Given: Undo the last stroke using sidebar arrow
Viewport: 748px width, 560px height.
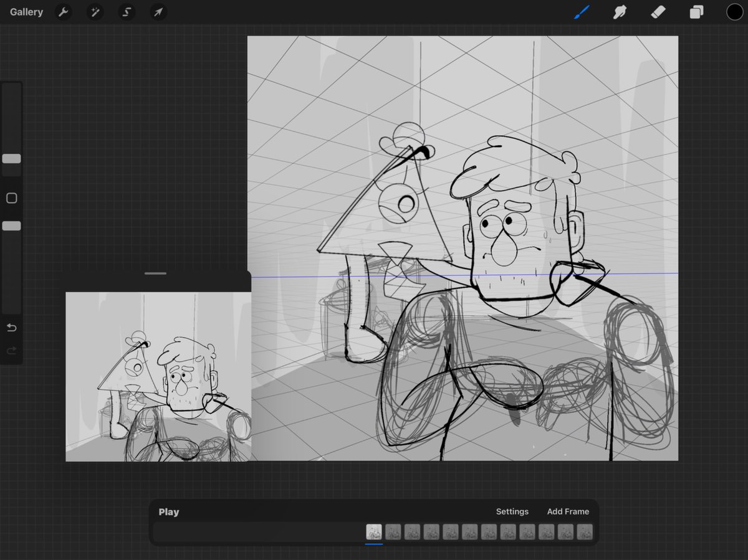Looking at the screenshot, I should [11, 328].
